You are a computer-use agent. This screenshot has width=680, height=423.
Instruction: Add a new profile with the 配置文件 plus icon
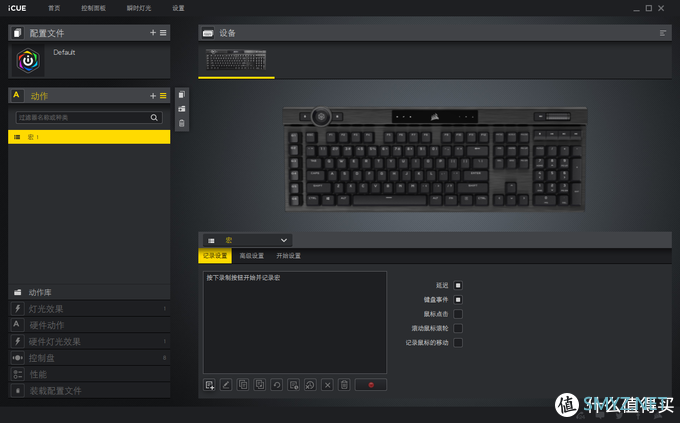tap(153, 33)
